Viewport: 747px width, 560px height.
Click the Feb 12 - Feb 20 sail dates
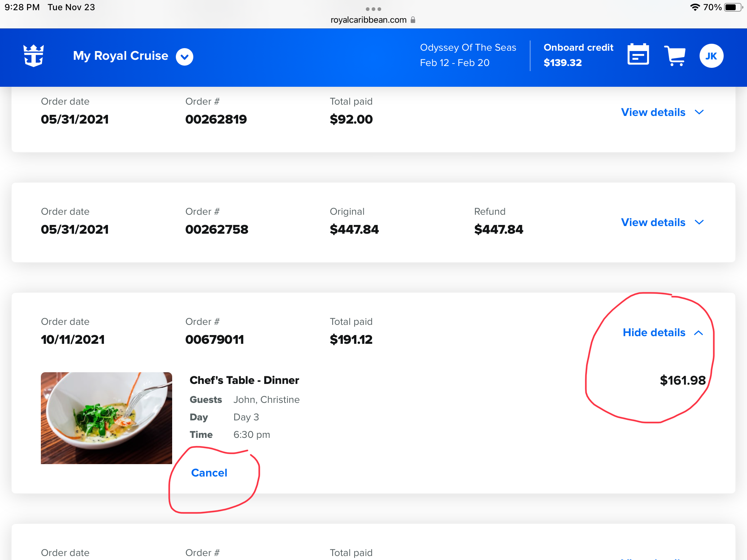coord(454,63)
